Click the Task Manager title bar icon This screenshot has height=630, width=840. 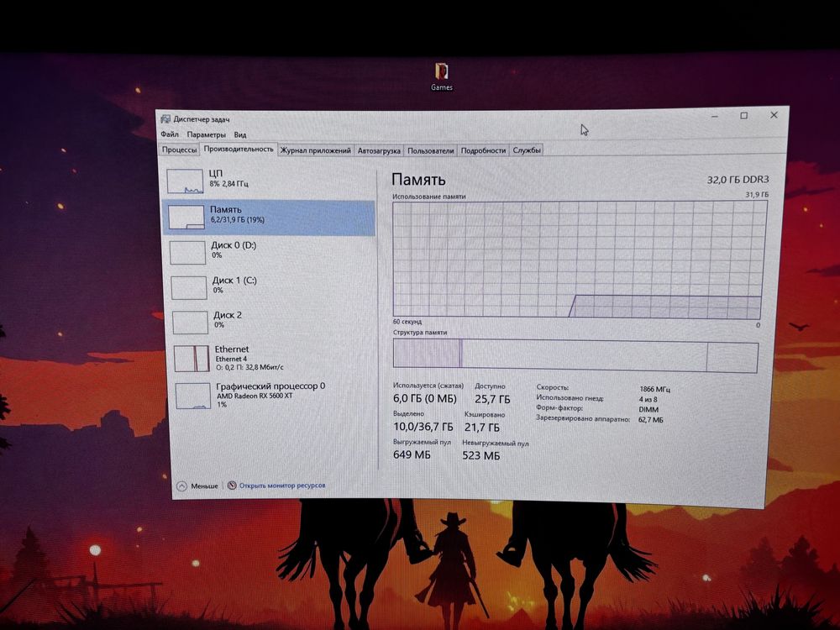(165, 119)
